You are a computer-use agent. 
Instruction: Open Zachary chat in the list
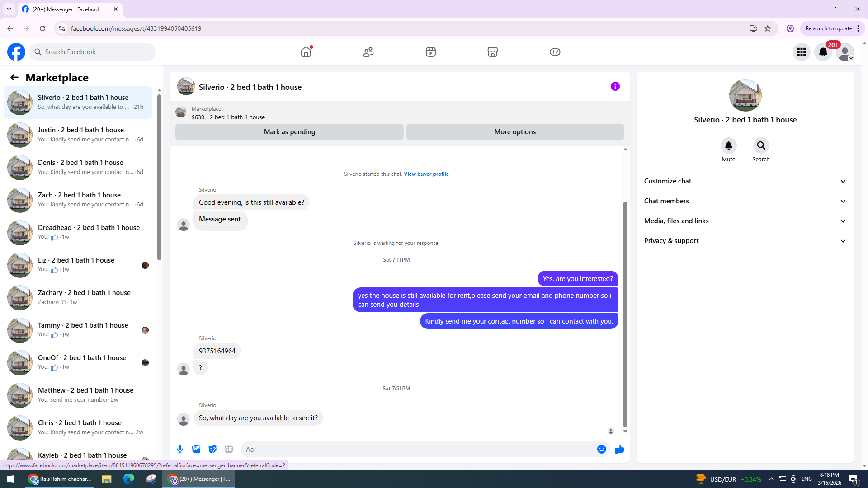(x=78, y=298)
